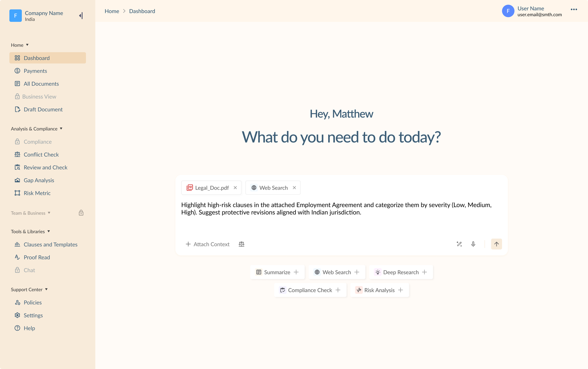Screen dimensions: 588x369
Task: Send the prompt with the up-arrow button
Action: point(496,244)
